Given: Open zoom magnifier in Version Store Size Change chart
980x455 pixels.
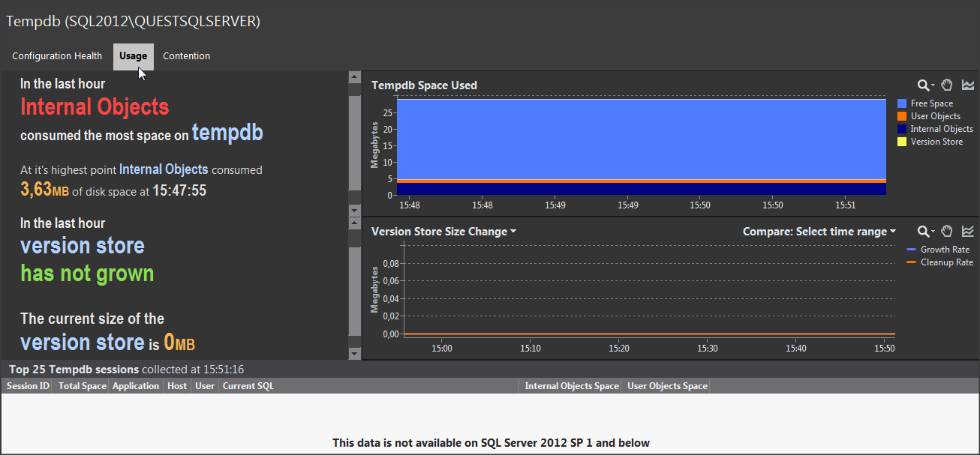Looking at the screenshot, I should (x=927, y=231).
